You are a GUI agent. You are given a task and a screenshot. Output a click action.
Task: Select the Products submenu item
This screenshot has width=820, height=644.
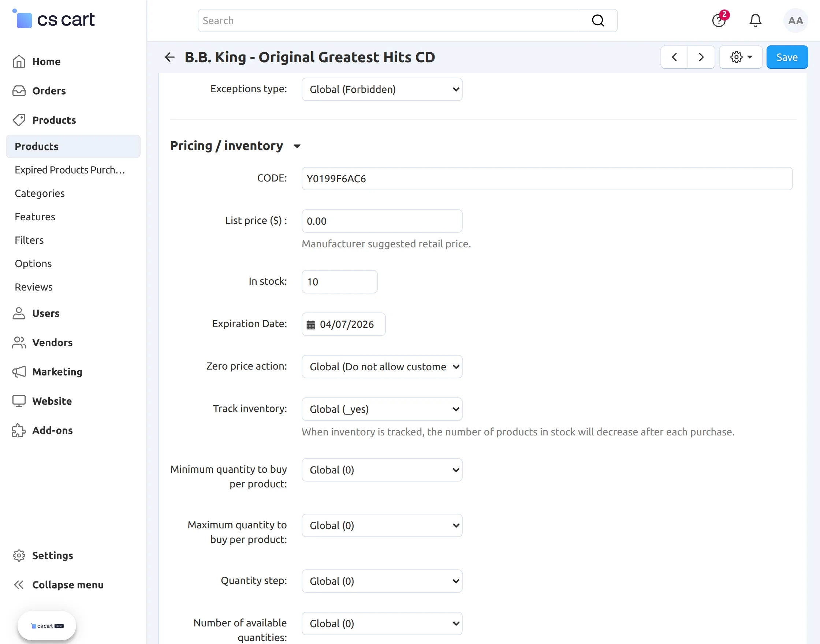coord(73,146)
